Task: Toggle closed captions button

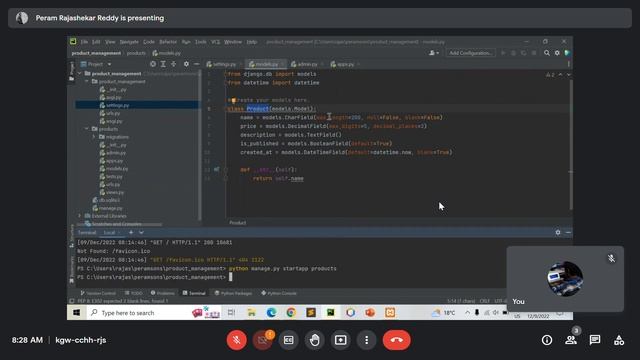Action: pos(289,340)
